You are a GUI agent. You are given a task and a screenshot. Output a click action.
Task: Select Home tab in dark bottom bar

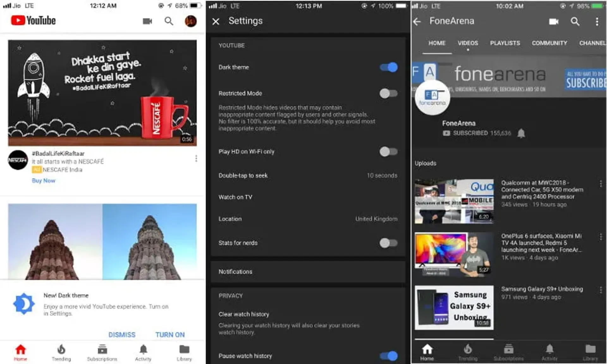(427, 352)
